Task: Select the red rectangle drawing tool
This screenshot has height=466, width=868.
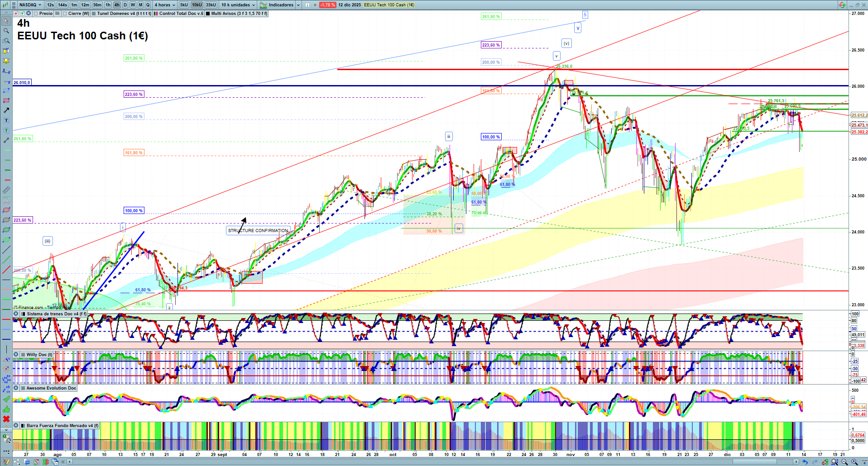Action: coord(6,100)
